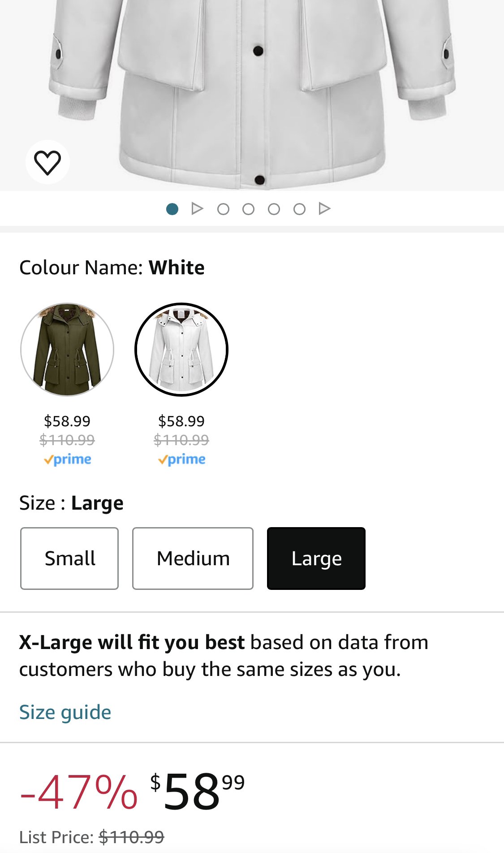Open the Size guide link
This screenshot has width=504, height=853.
coord(65,712)
